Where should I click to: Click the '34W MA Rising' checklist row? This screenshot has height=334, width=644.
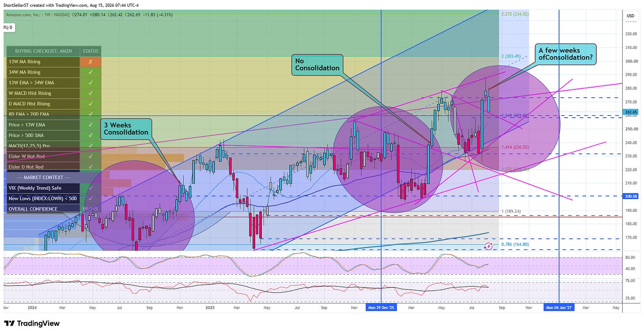tap(43, 72)
